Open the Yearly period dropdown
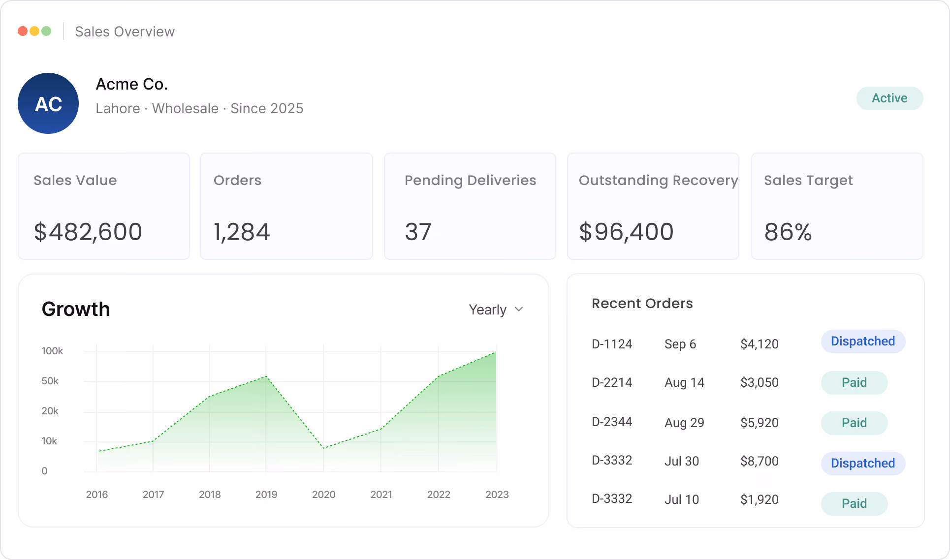 [496, 310]
